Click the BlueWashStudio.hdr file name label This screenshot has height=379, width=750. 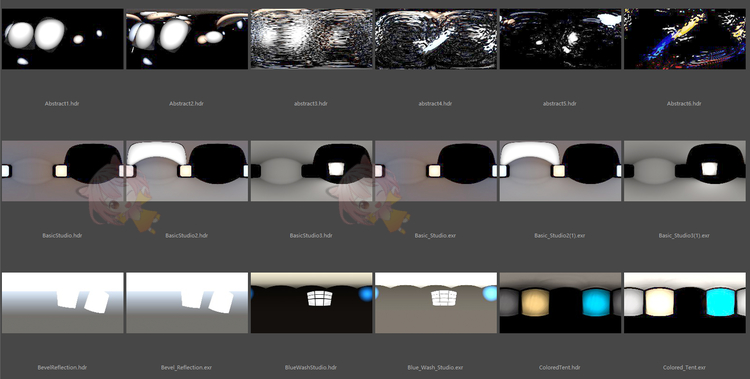click(x=311, y=368)
